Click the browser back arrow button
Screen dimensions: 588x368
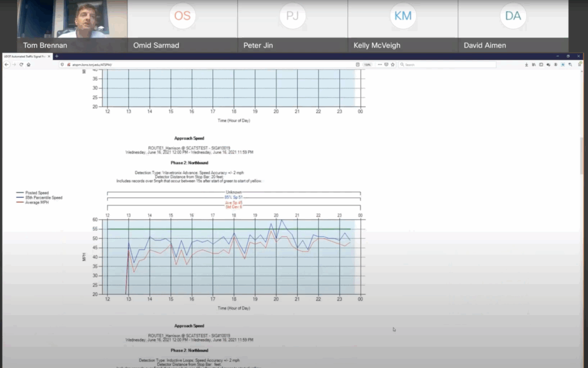(x=7, y=64)
